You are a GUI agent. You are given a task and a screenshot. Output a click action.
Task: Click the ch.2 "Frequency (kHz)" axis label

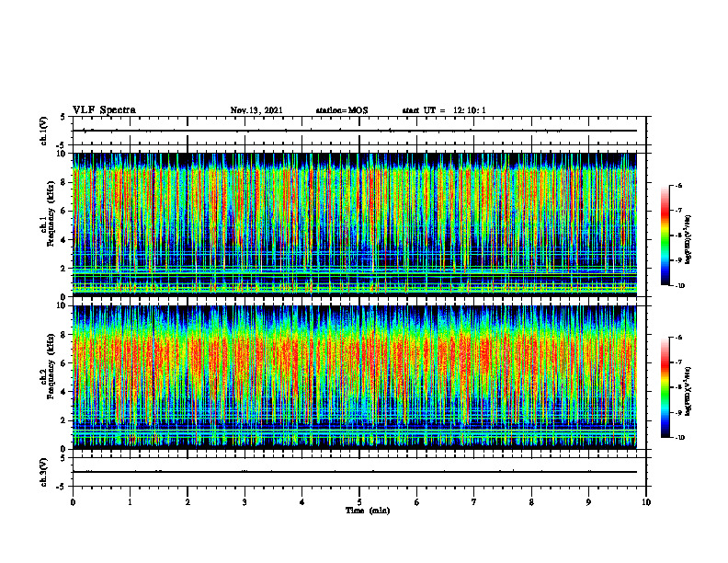tap(51, 365)
